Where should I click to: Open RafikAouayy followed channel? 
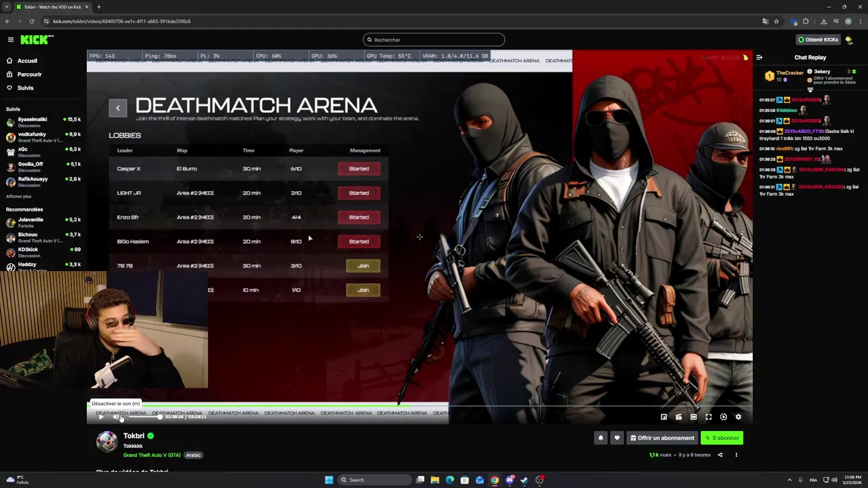pyautogui.click(x=43, y=182)
